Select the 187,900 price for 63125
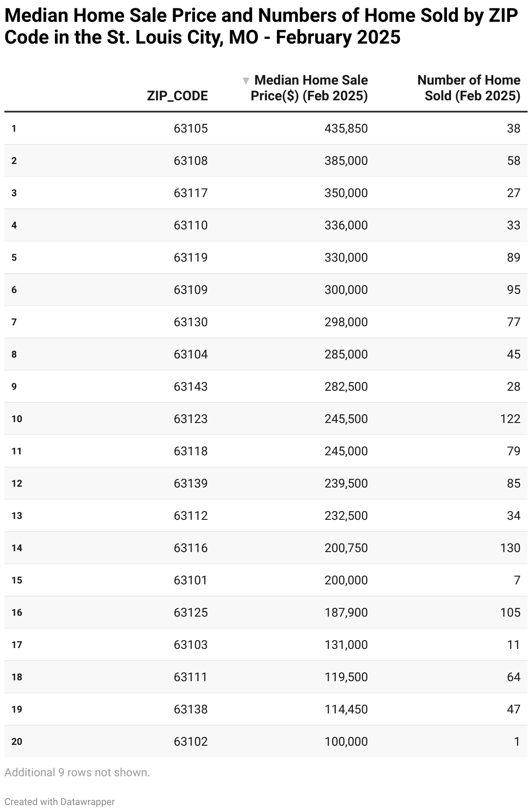This screenshot has width=532, height=812. pos(346,612)
